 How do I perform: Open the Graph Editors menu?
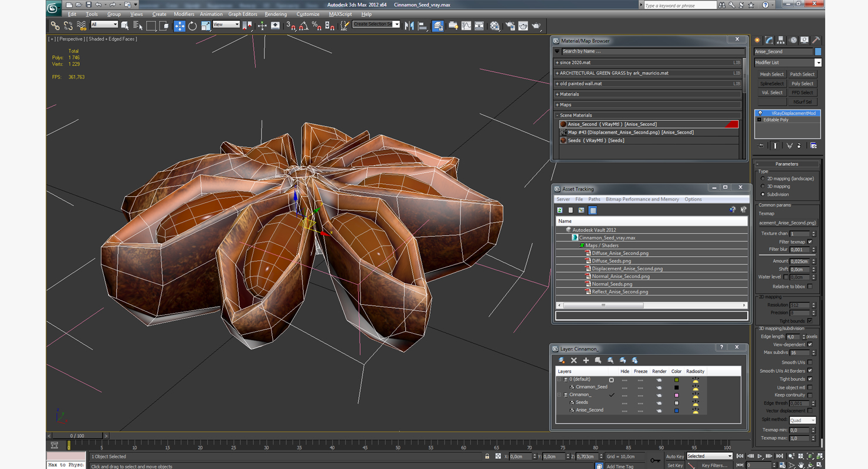tap(243, 14)
